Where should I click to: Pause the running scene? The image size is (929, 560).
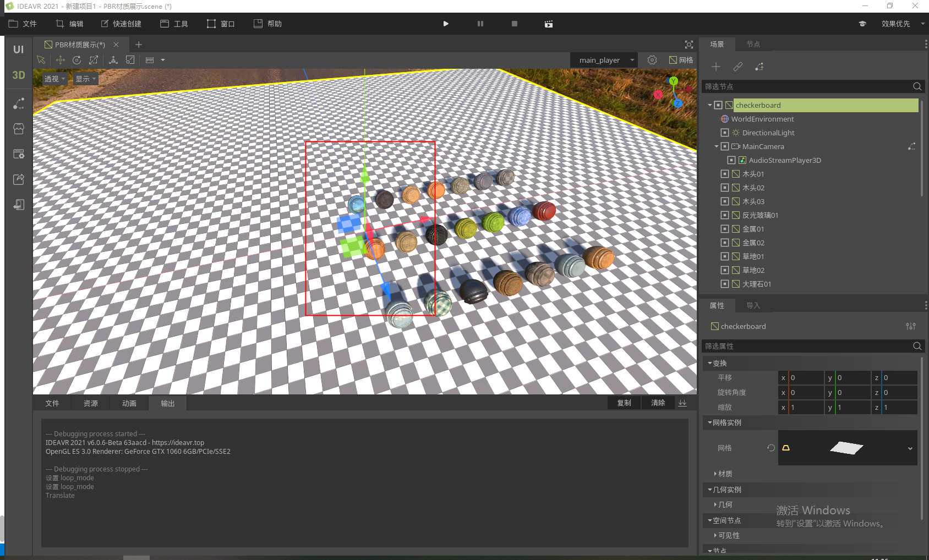click(x=480, y=24)
